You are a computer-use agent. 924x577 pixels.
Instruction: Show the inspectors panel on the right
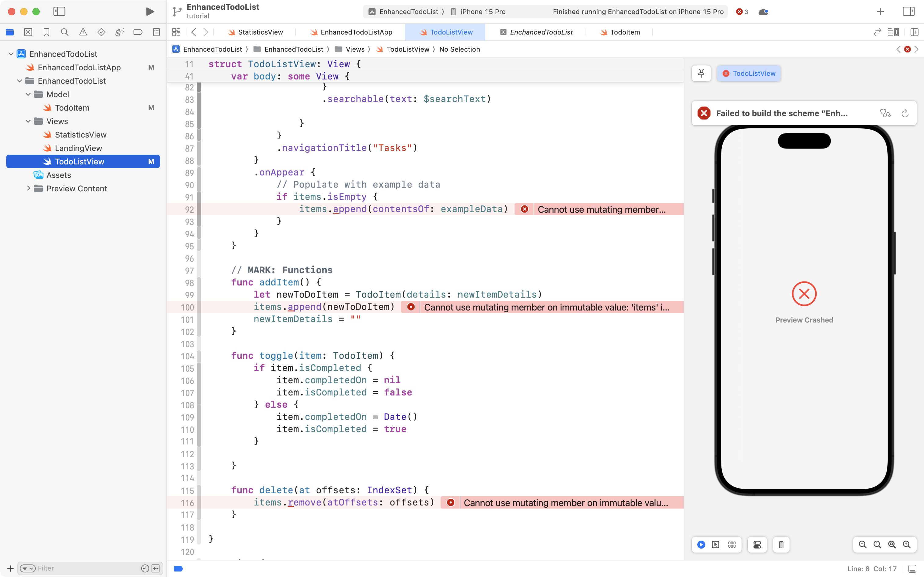908,11
